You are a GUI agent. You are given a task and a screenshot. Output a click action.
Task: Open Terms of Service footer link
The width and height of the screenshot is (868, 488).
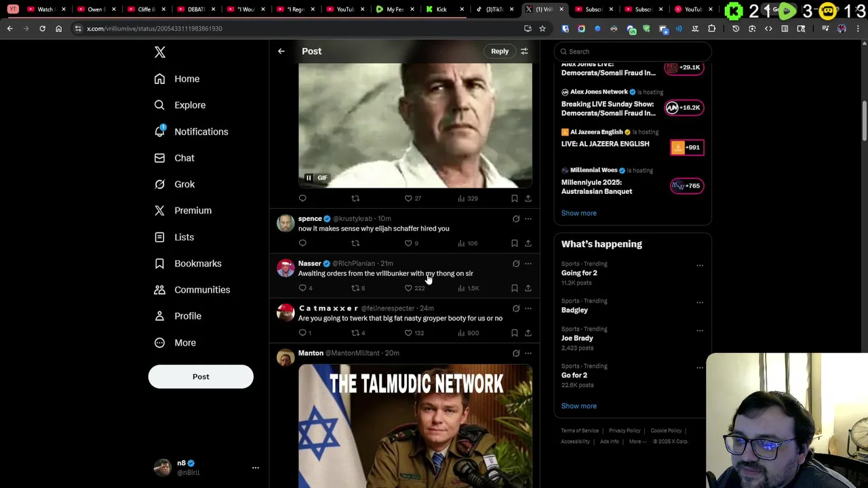(x=580, y=430)
